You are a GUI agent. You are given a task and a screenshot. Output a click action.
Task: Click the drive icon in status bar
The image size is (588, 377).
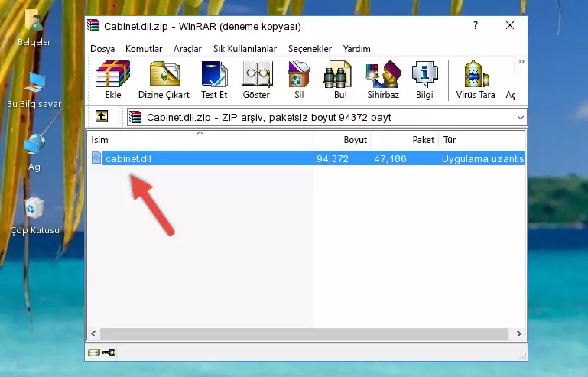coord(94,353)
